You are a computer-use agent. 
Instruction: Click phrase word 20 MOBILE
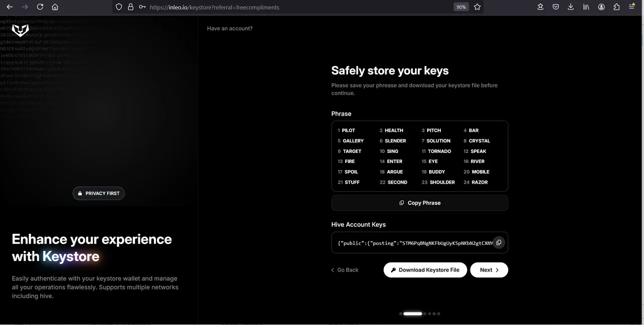tap(476, 172)
